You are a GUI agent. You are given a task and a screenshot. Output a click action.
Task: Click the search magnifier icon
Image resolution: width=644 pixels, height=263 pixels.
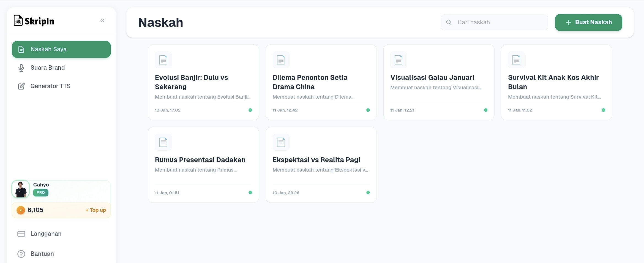(x=449, y=22)
